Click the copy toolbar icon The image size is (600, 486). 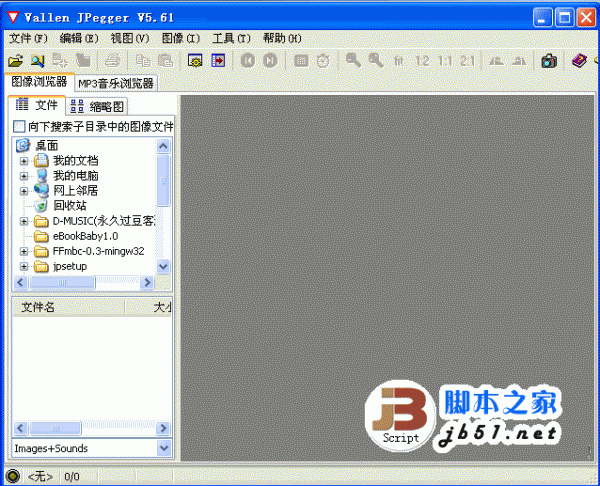coord(143,61)
